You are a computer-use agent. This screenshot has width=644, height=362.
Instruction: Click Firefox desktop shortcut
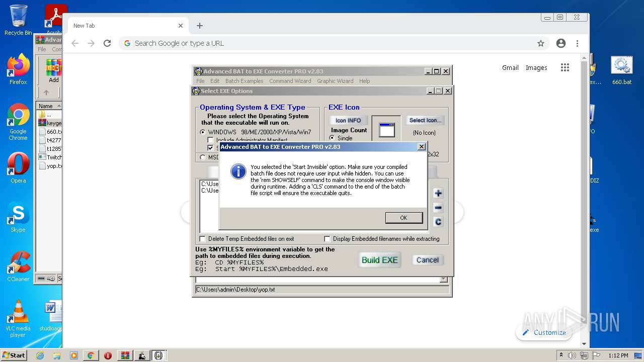pos(18,69)
